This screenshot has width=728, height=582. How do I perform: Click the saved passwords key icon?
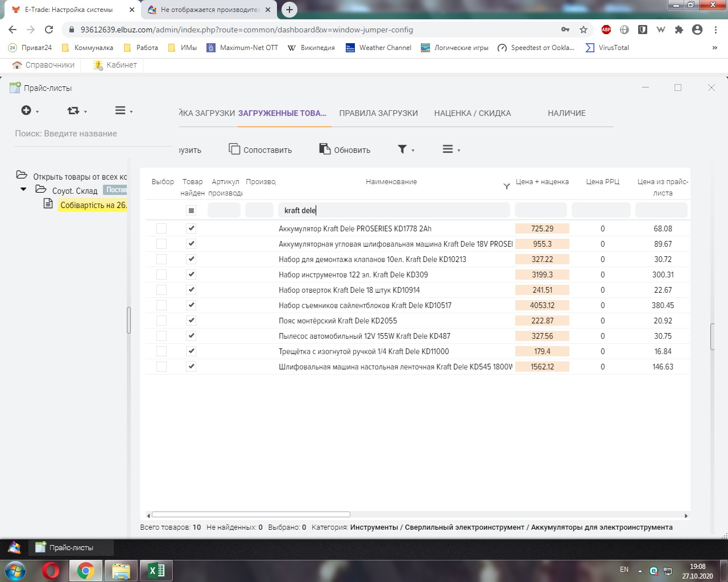click(x=565, y=30)
